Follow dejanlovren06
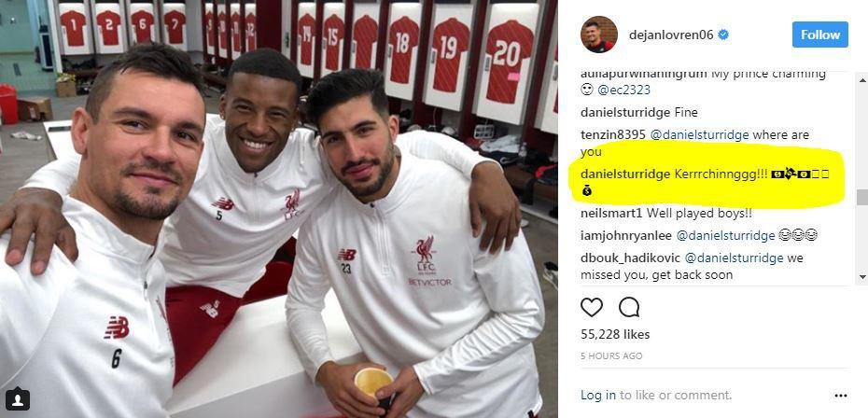Screen dimensions: 868x418 coord(819,35)
